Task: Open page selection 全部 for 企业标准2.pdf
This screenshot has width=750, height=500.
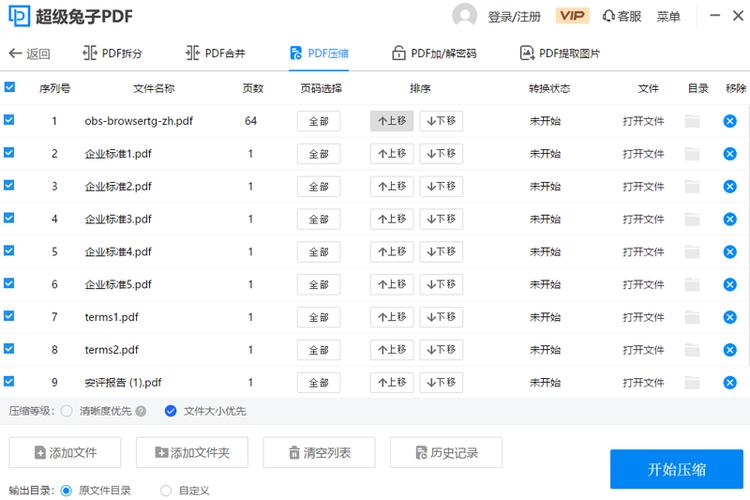Action: coord(319,186)
